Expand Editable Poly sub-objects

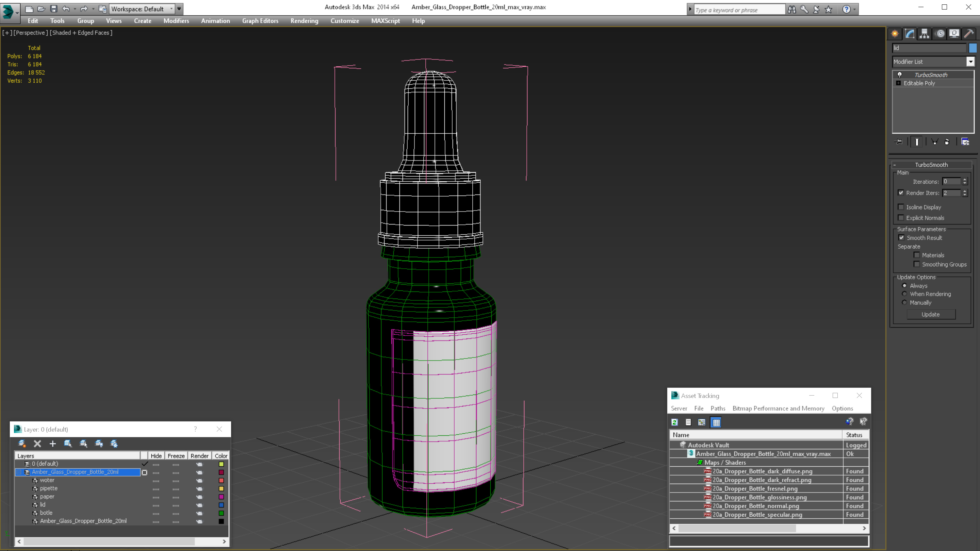click(899, 83)
